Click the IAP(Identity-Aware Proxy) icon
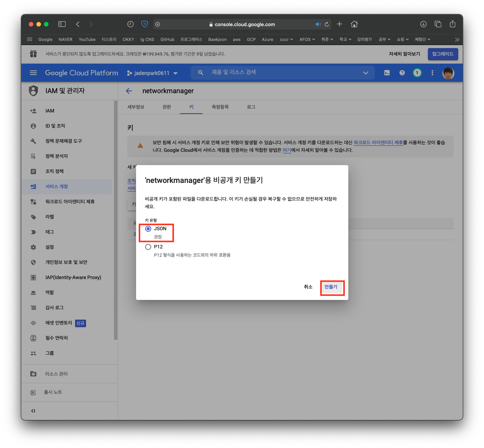 click(33, 278)
